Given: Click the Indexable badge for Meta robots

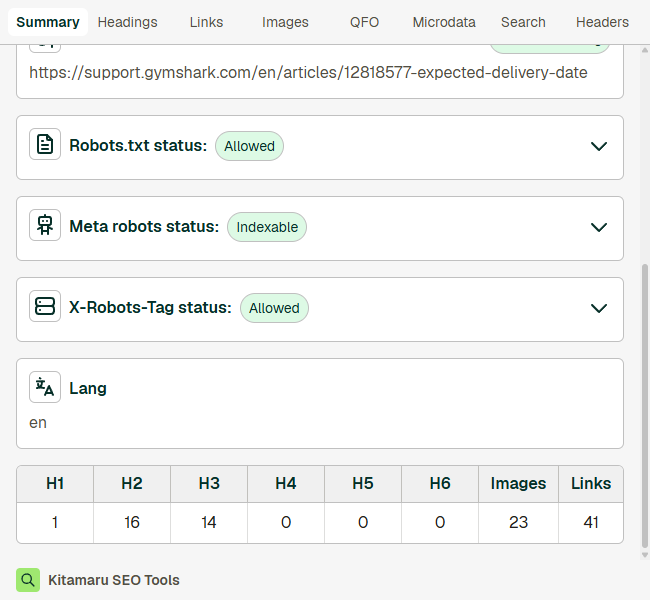Looking at the screenshot, I should [x=267, y=227].
